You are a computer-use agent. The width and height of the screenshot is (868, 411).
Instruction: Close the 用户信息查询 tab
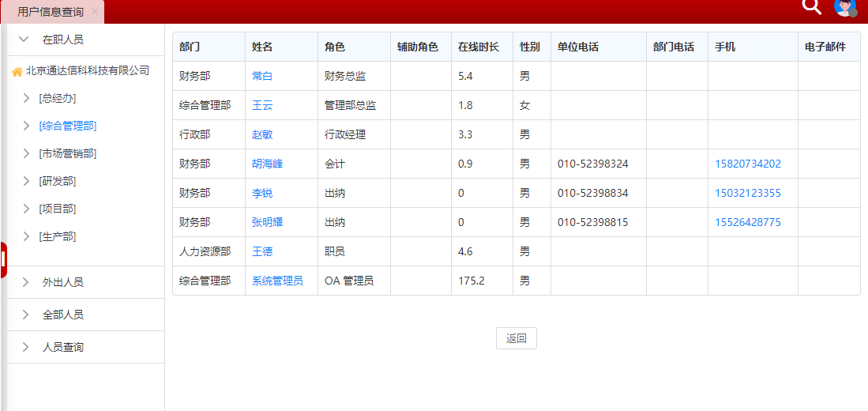point(96,12)
